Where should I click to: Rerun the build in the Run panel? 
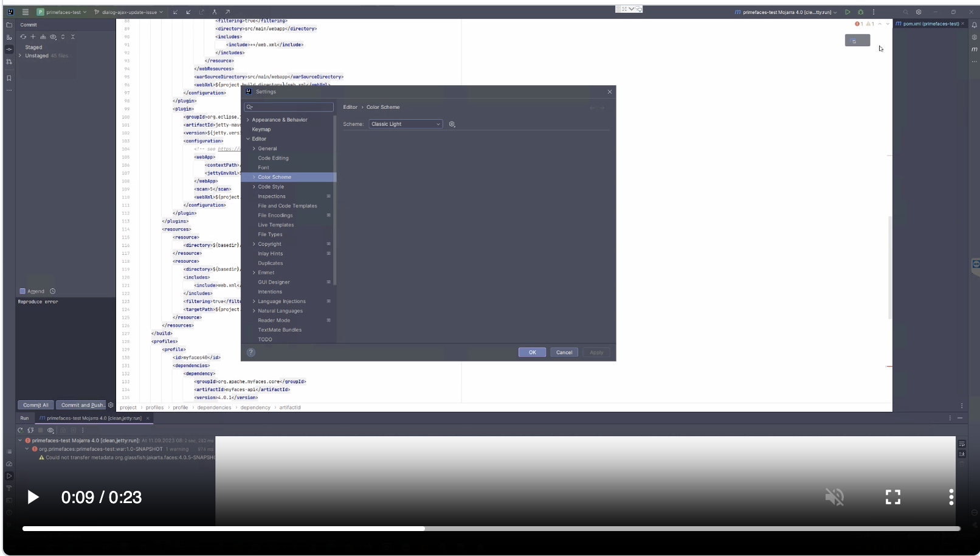coord(20,430)
